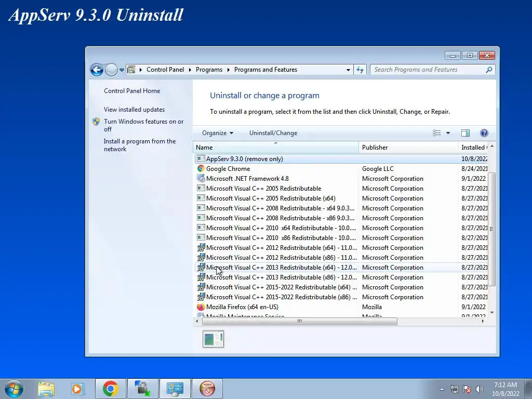Select Visual C++ 2008 Redistributable x64 row
532x399 pixels.
click(341, 208)
